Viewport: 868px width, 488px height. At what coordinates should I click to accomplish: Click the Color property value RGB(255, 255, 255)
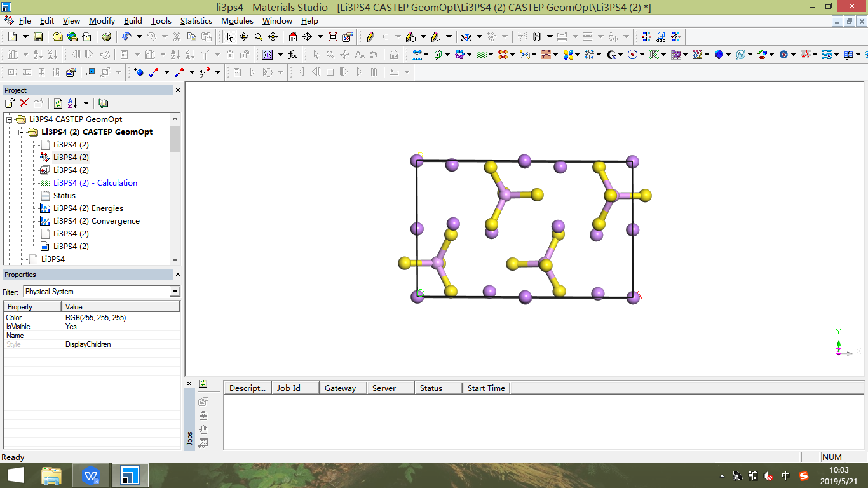(x=95, y=318)
